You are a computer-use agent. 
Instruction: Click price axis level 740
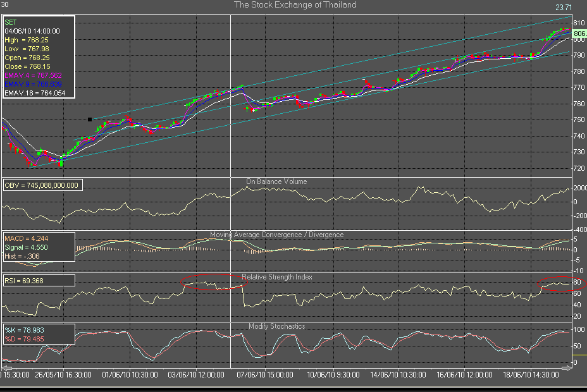(x=579, y=136)
